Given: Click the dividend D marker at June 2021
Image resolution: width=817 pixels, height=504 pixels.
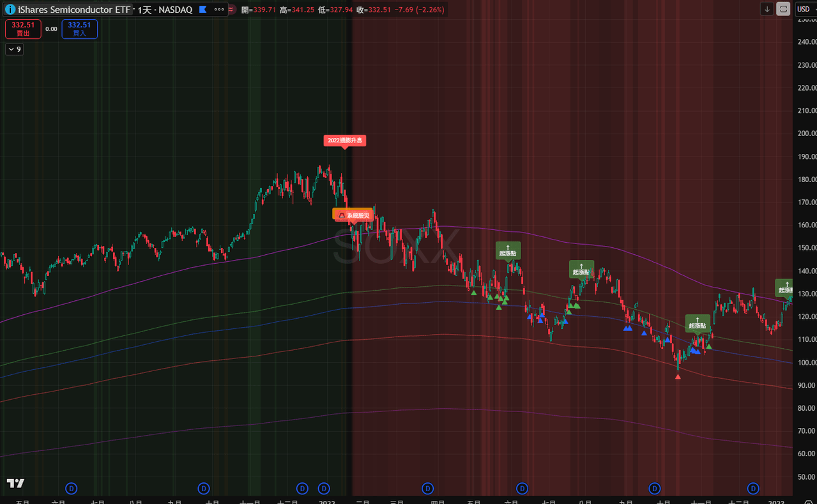Looking at the screenshot, I should [72, 489].
